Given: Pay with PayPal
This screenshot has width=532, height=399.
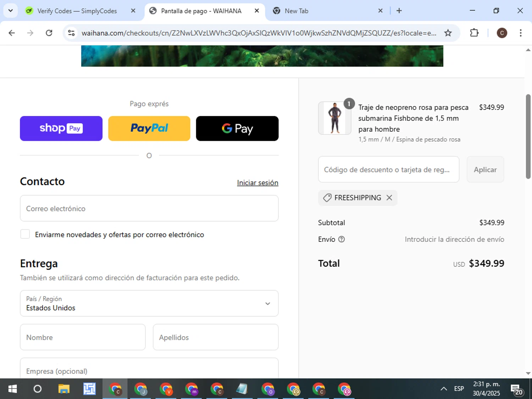Looking at the screenshot, I should tap(149, 128).
